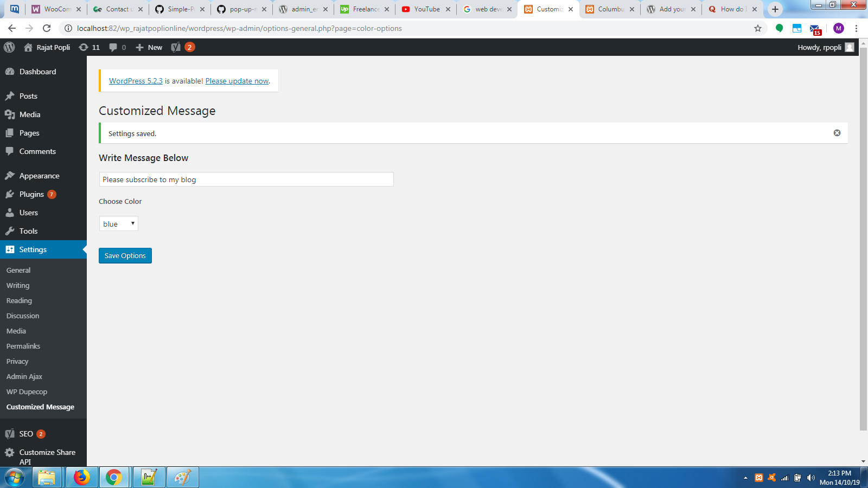Open Privacy settings submenu
The height and width of the screenshot is (488, 868).
17,361
